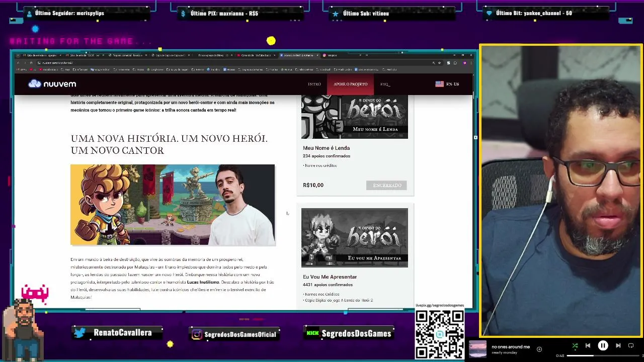Open the FAQ navigation item
Screen dimensions: 644x362
385,84
